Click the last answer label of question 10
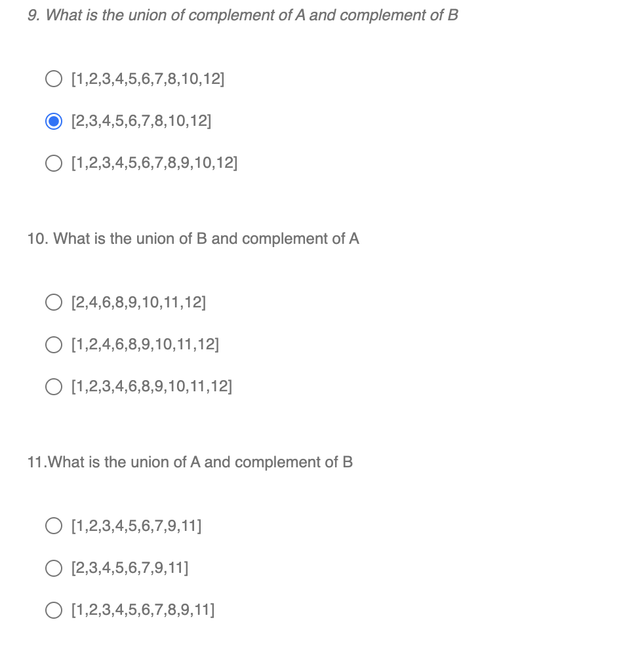644x662 pixels. pyautogui.click(x=151, y=386)
